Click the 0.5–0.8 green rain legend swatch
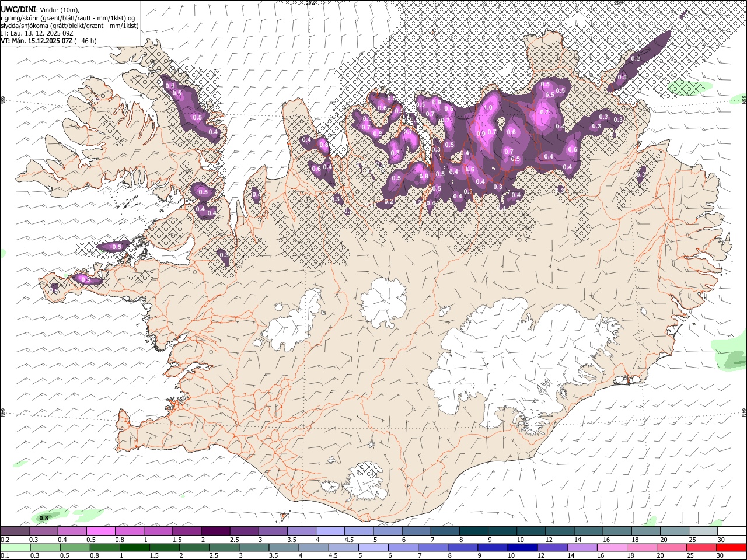747x560 pixels. [x=75, y=547]
